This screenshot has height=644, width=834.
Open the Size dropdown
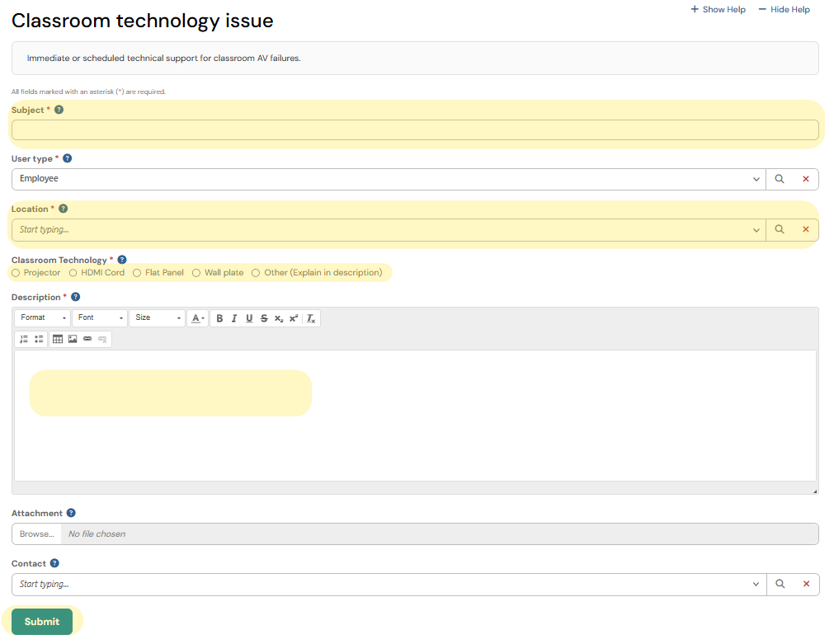point(157,318)
